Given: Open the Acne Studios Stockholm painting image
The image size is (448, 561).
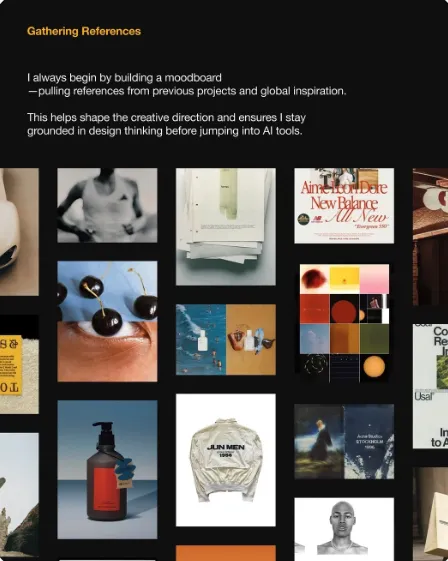Looking at the screenshot, I should 344,442.
